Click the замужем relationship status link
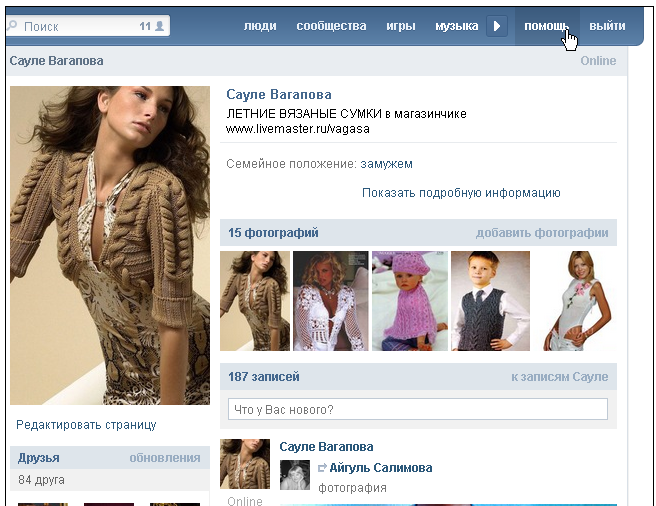The image size is (656, 506). coord(387,164)
